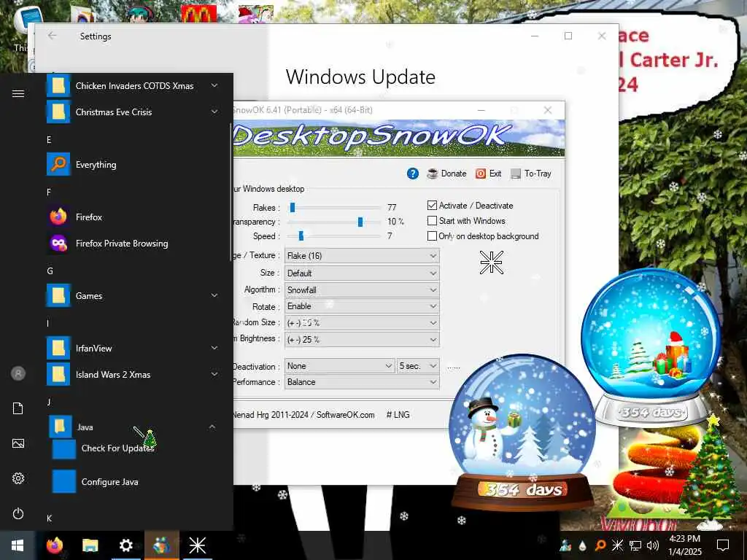The width and height of the screenshot is (747, 560).
Task: Open the Deactivation dropdown set to None
Action: click(340, 366)
